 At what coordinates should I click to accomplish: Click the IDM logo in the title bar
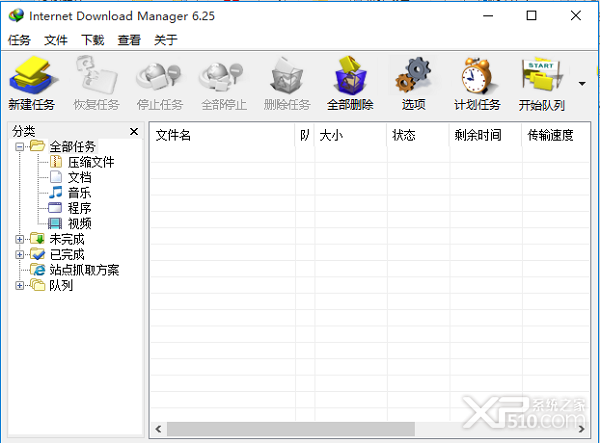click(x=16, y=16)
